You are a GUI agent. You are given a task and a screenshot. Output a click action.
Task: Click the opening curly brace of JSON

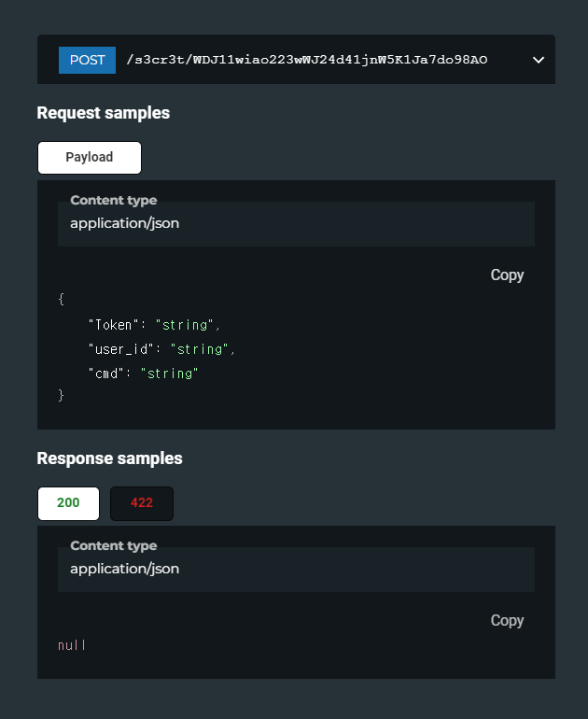point(61,299)
